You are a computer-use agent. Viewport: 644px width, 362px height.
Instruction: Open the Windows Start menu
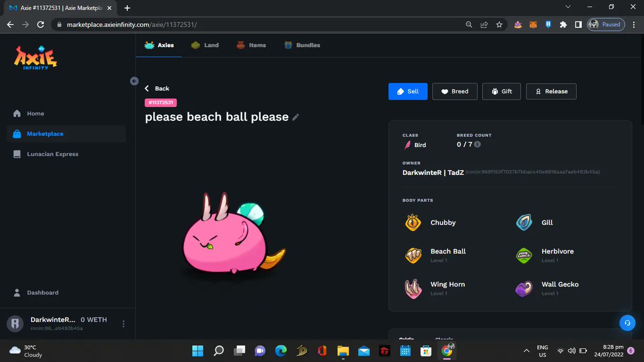(x=197, y=351)
